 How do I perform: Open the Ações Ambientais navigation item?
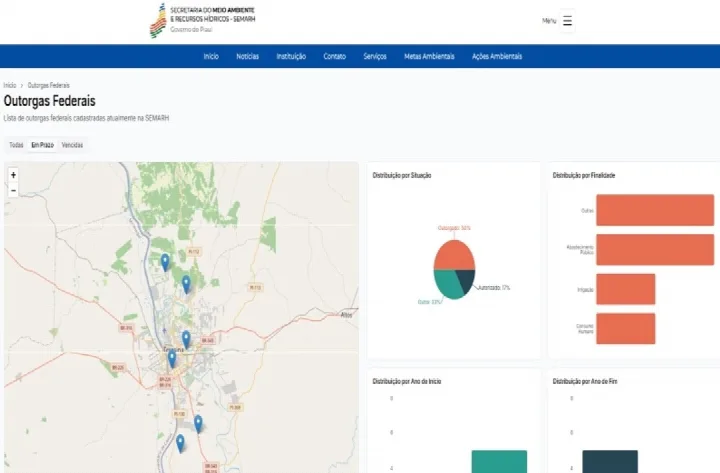(497, 56)
